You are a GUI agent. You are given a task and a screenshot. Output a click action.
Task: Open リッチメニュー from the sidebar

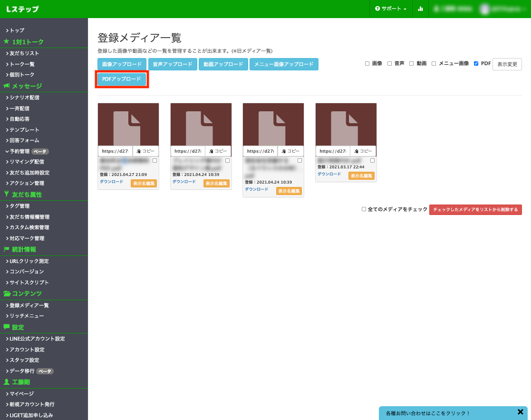tap(26, 315)
